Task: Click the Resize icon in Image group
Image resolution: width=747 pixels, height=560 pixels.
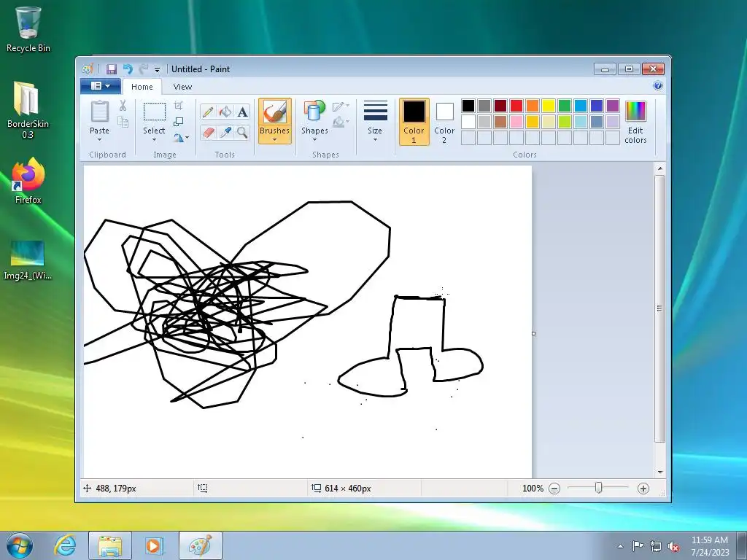Action: coord(179,122)
